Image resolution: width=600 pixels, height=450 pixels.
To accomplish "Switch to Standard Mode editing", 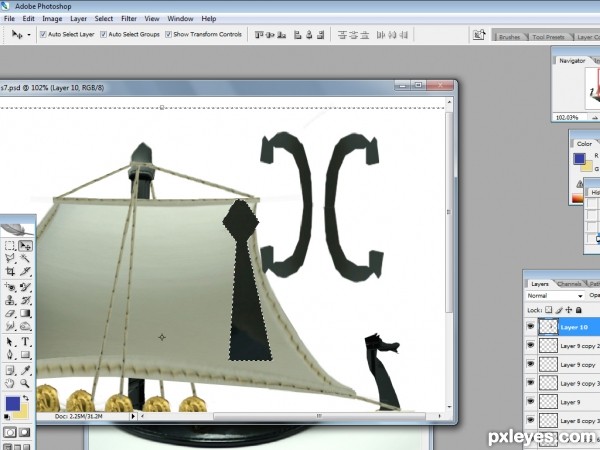I will [x=10, y=432].
